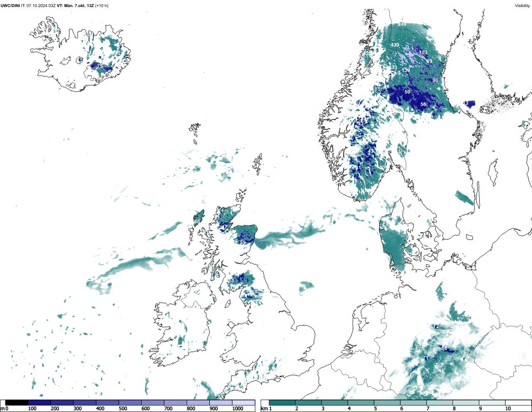This screenshot has height=412, width=532.
Task: Click the 2–3 km teal legend swatch
Action: point(308,402)
